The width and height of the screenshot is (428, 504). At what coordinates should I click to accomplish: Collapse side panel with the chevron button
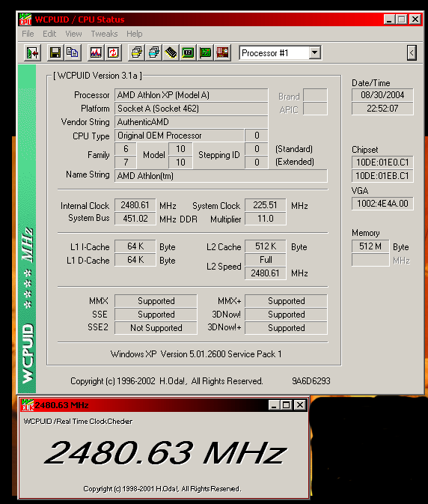pos(412,52)
